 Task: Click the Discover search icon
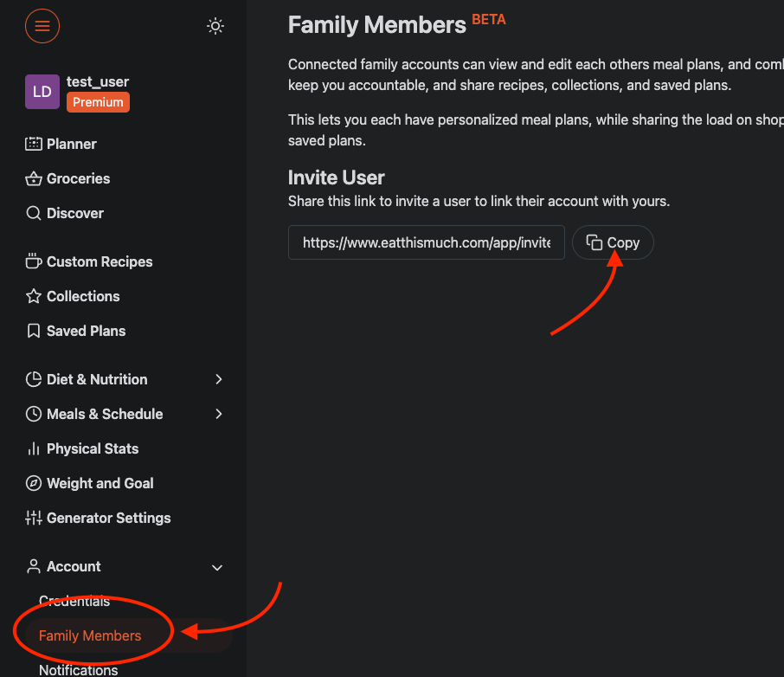coord(34,213)
